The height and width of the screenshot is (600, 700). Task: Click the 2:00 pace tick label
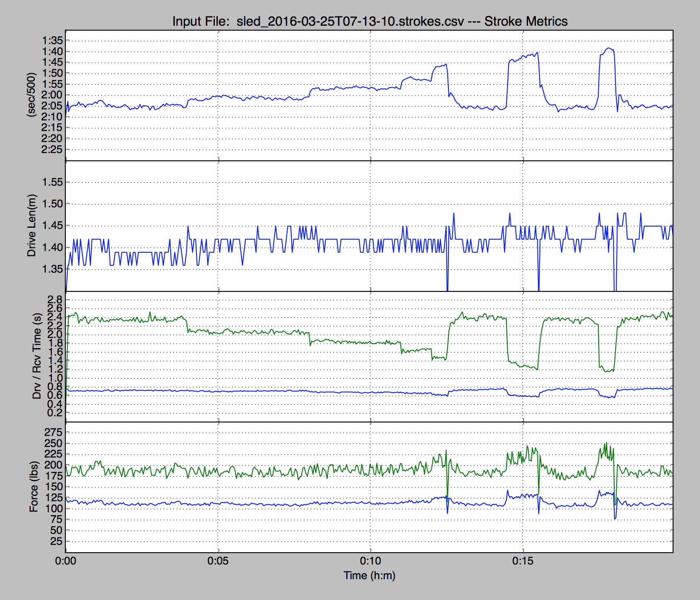click(x=52, y=95)
